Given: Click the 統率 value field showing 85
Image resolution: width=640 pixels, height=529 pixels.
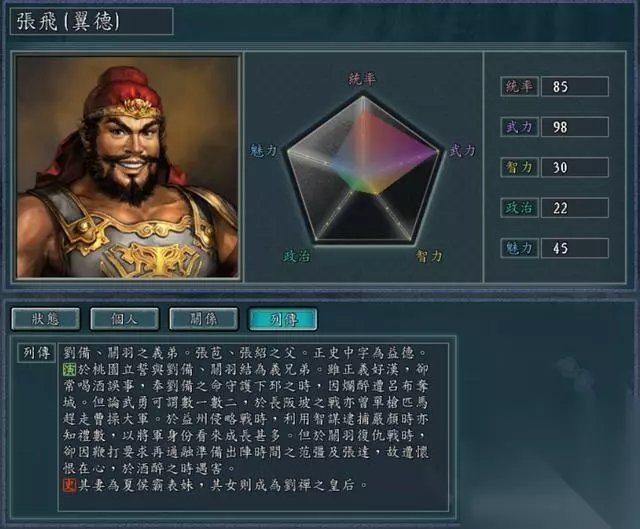Looking at the screenshot, I should pos(575,86).
